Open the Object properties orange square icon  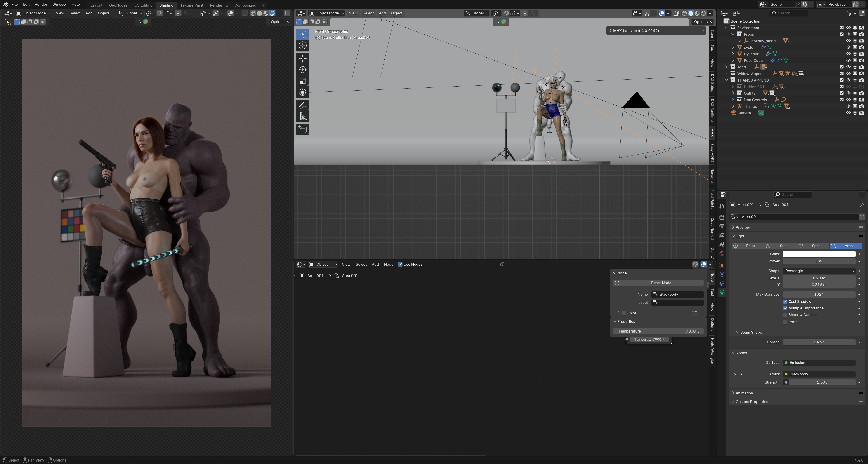coord(722,265)
